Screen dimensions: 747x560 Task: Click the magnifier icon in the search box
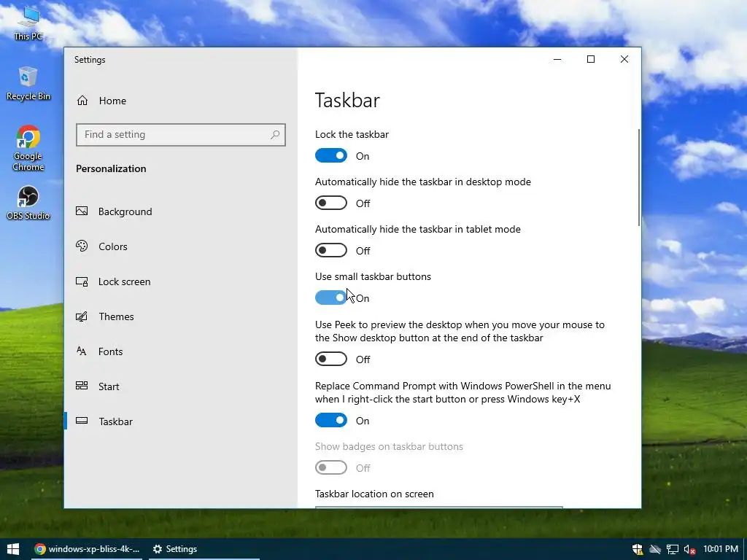coord(275,135)
